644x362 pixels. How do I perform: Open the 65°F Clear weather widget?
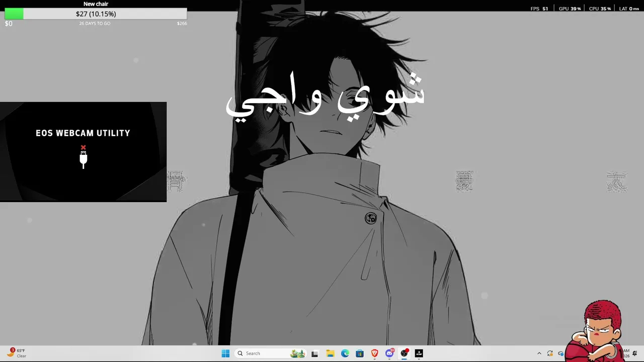pos(17,353)
